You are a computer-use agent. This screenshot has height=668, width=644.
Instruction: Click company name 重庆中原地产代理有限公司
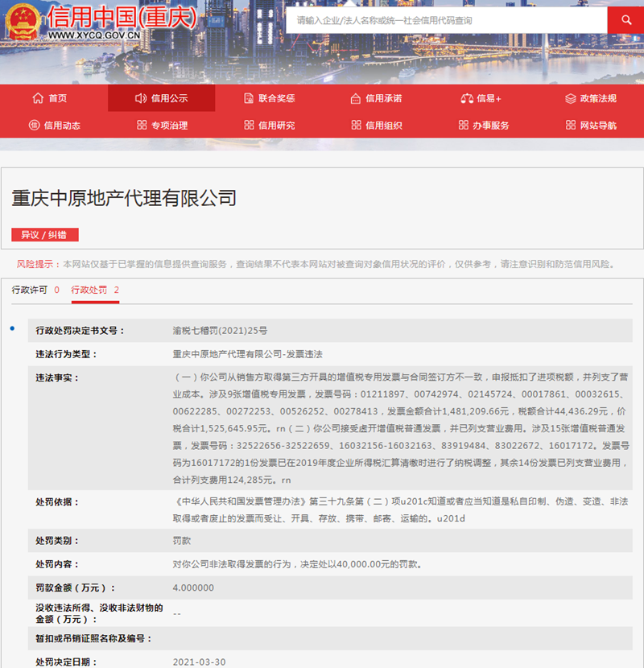(124, 198)
